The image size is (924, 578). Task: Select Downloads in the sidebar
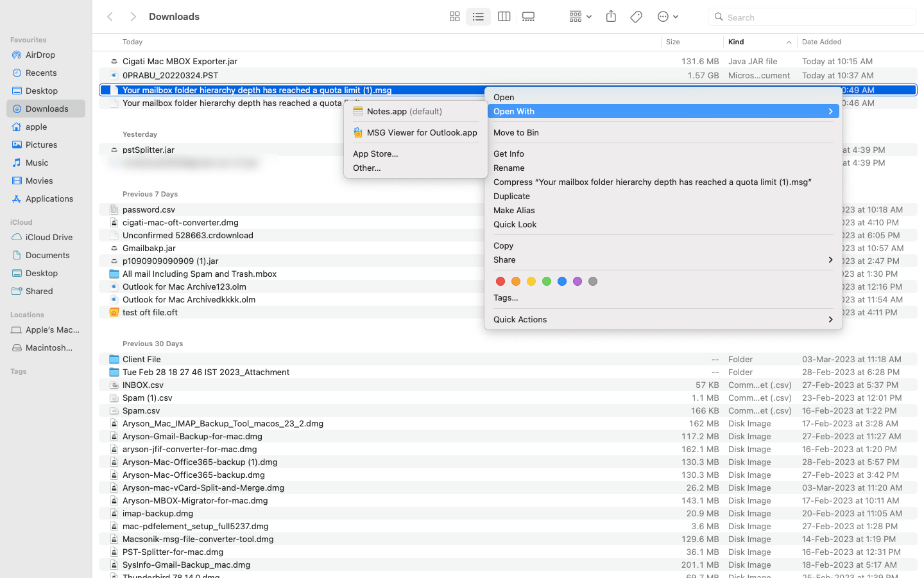46,109
